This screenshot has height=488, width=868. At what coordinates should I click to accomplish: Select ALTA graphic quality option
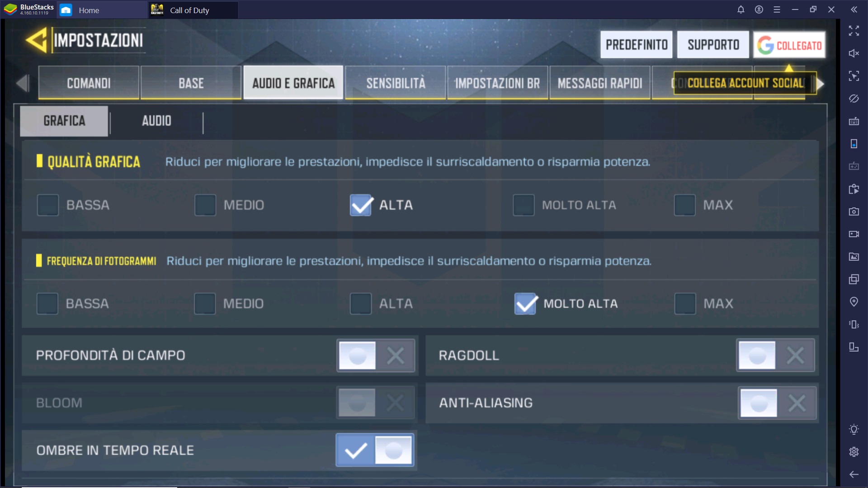pos(360,205)
